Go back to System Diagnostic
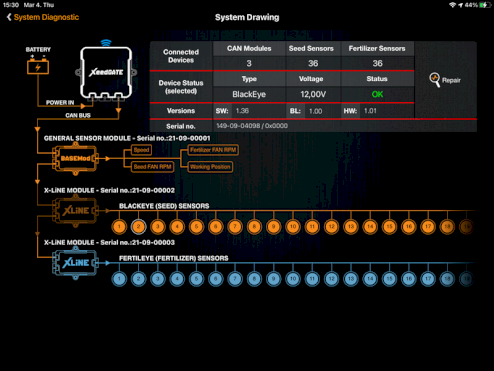 pyautogui.click(x=43, y=17)
